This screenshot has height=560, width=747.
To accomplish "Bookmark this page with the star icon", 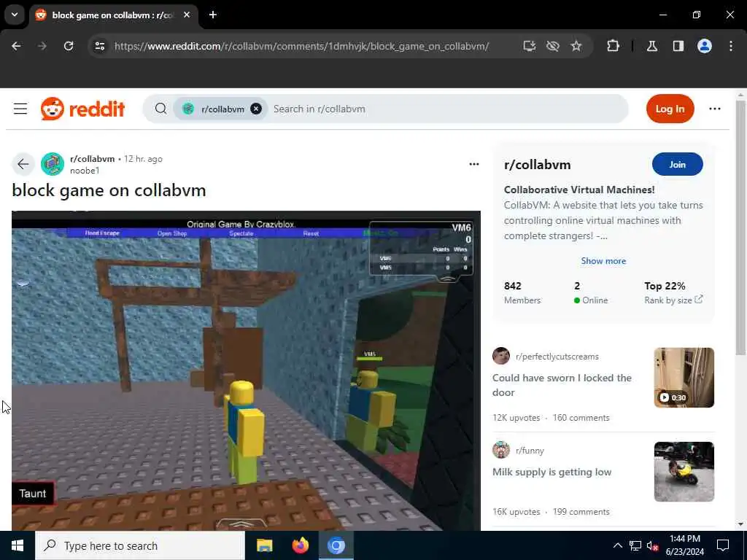I will [576, 46].
